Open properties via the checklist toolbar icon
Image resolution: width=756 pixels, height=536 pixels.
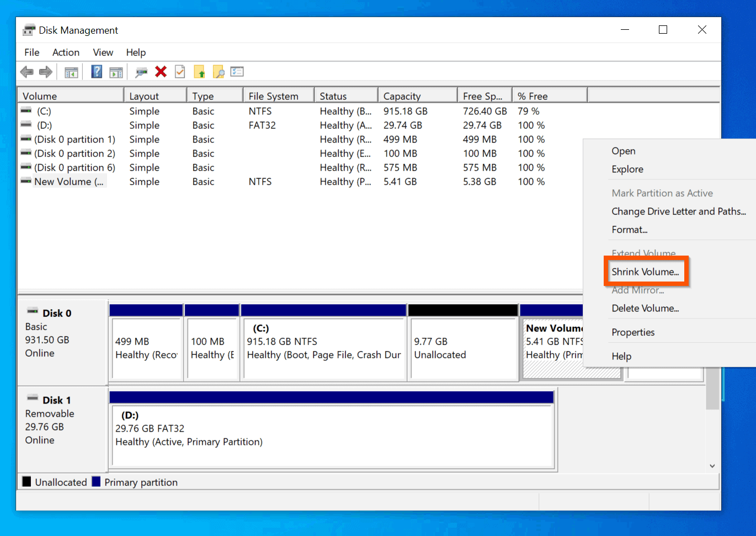click(x=237, y=72)
